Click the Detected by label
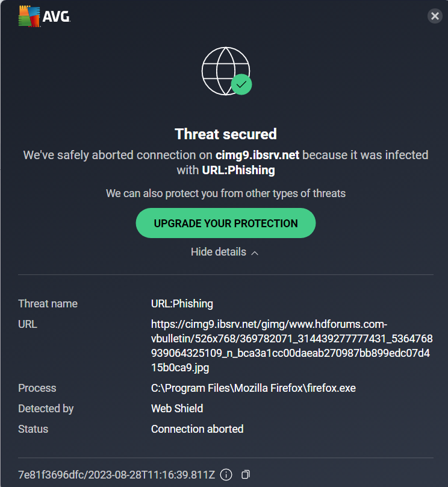 coord(46,409)
